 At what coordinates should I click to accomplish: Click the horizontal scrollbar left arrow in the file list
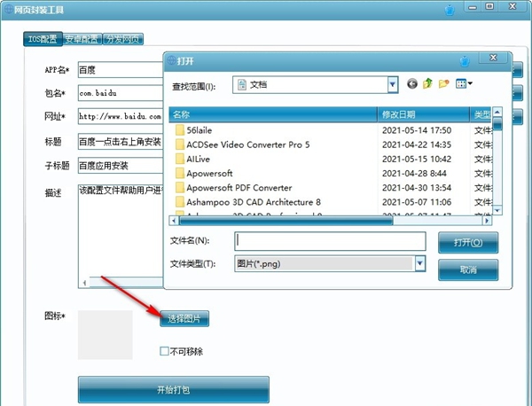[174, 221]
